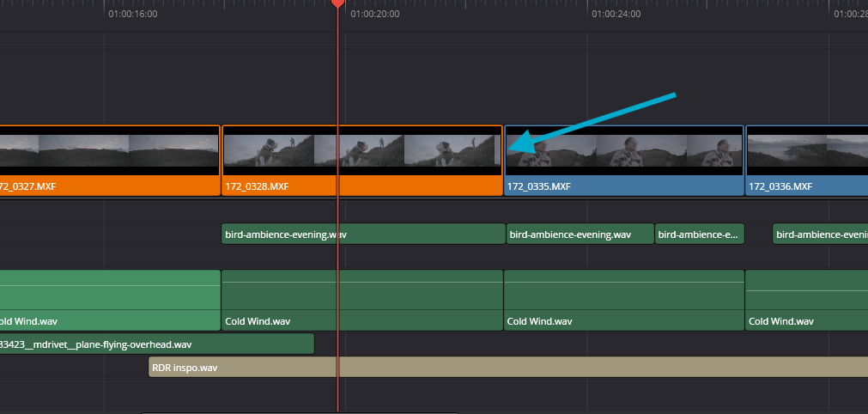
Task: Select the bright green Cold Wind.wav clip
Action: (109, 300)
